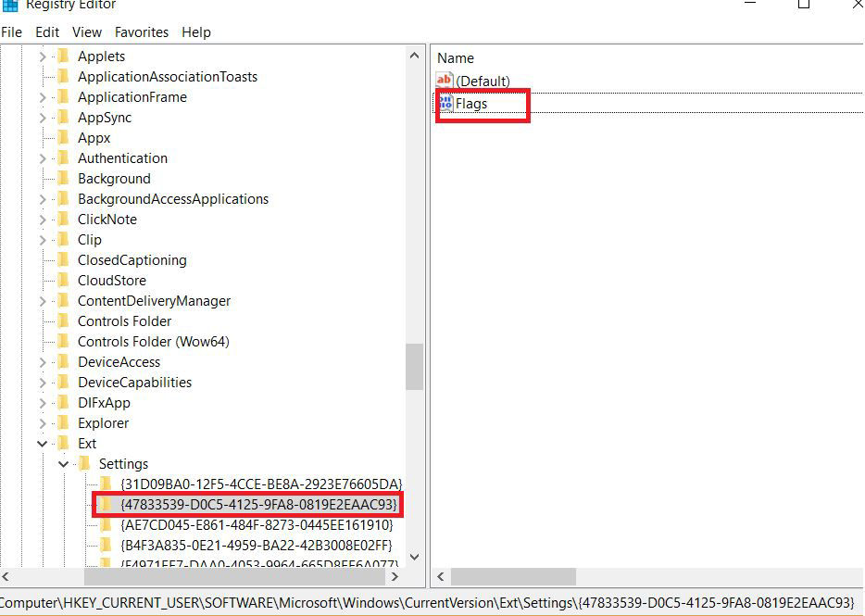
Task: Click the Controls Folder (Wow64) folder icon
Action: click(x=64, y=342)
